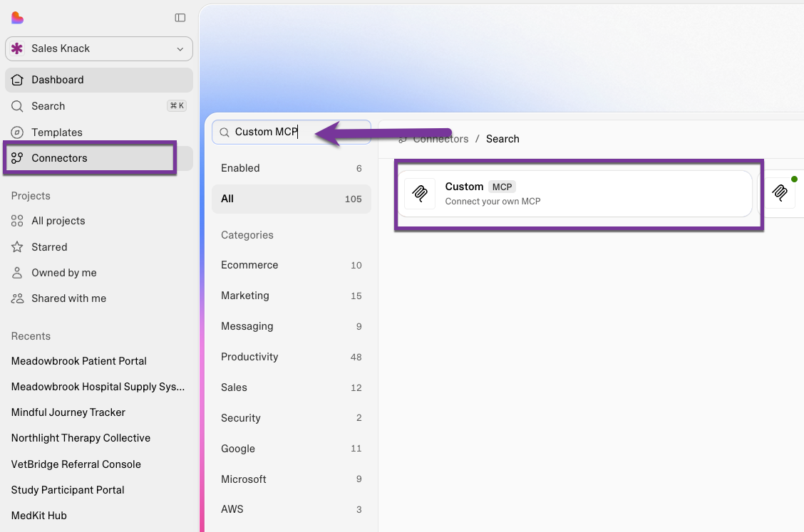Open the Custom MCP connector card

click(x=575, y=194)
